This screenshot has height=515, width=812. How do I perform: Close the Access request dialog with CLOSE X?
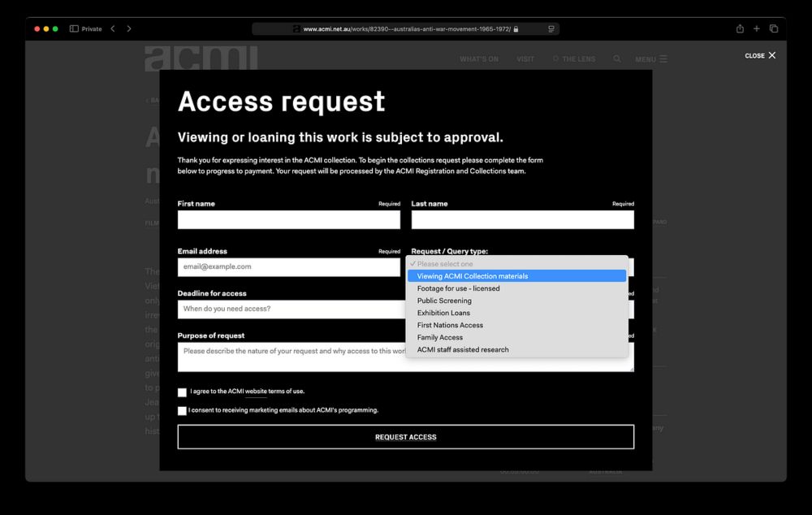tap(760, 55)
